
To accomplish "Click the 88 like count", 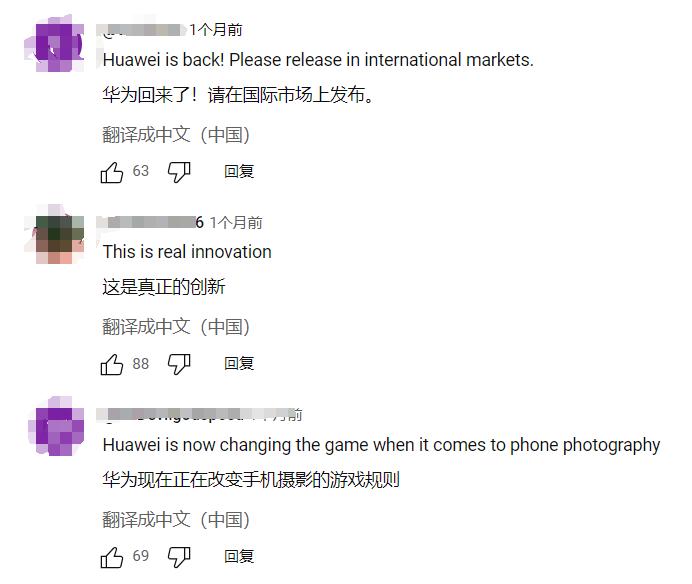I will point(141,364).
